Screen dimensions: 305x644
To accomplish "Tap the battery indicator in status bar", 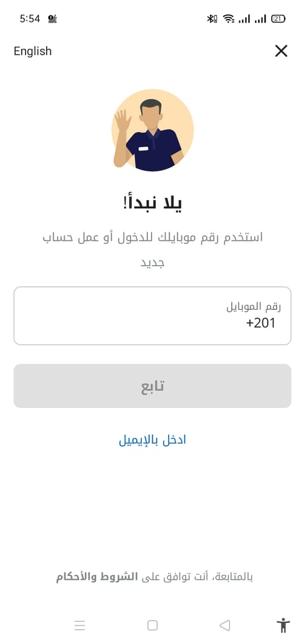I will click(279, 18).
